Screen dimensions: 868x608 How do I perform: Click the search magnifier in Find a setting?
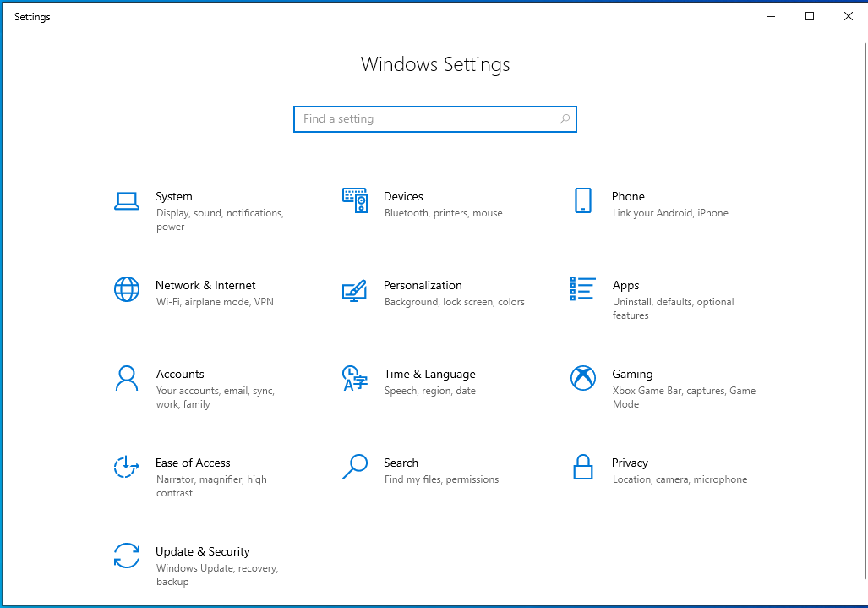point(564,118)
